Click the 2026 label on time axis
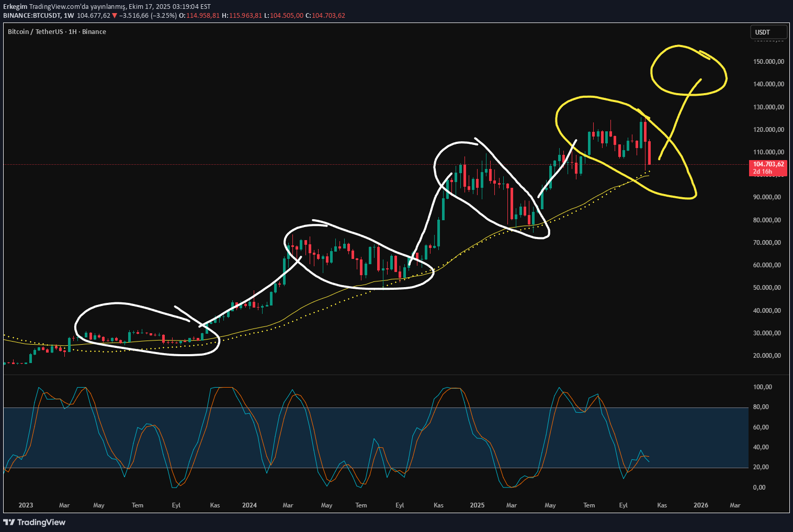The image size is (793, 532). (700, 505)
